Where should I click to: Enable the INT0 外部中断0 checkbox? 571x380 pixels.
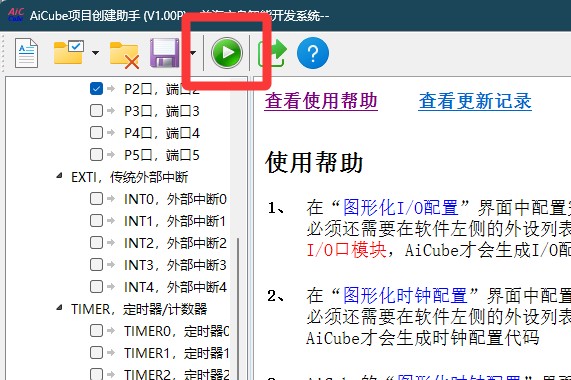pos(97,198)
